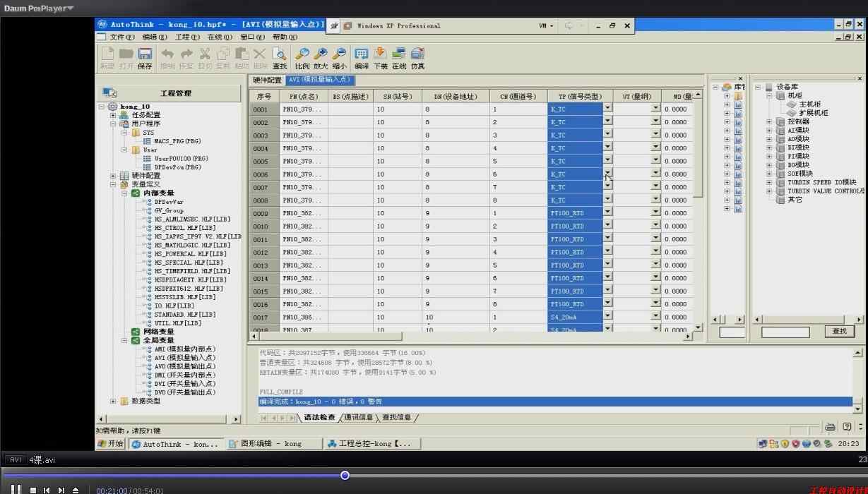
Task: Select 扩展机柜 in device library
Action: pos(814,113)
